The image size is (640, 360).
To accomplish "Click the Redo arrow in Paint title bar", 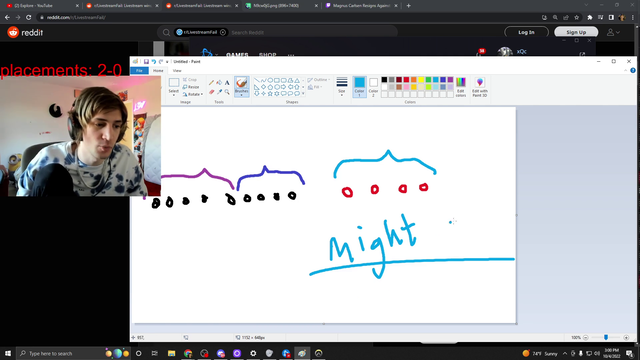I will tap(161, 62).
